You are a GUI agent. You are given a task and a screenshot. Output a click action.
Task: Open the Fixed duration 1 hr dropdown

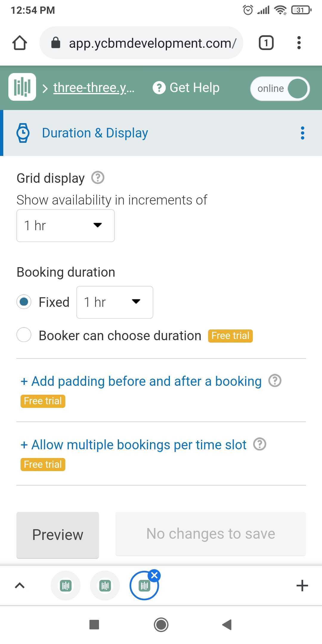coord(115,302)
